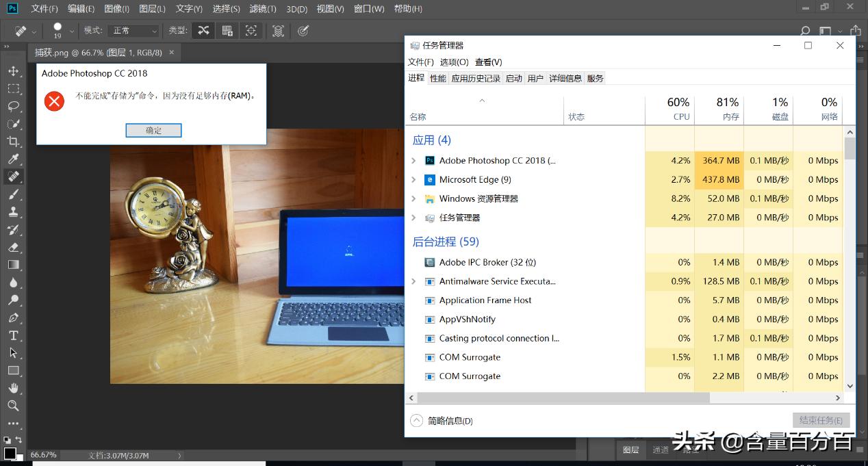
Task: Click 确定 in the memory error dialog
Action: tap(153, 130)
